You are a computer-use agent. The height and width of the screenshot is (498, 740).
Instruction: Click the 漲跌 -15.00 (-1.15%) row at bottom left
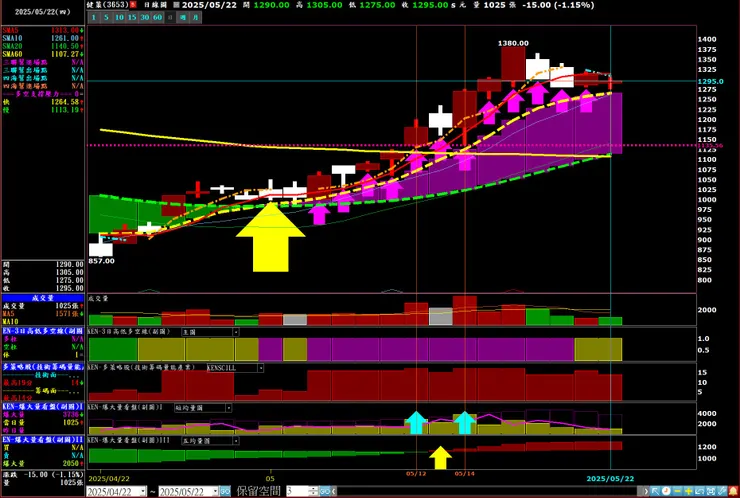[43, 475]
